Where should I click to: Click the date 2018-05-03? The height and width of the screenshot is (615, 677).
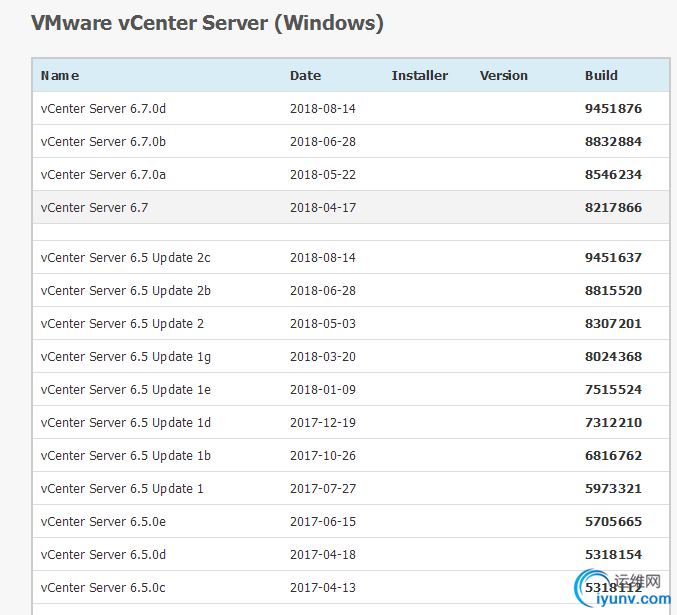pos(323,324)
